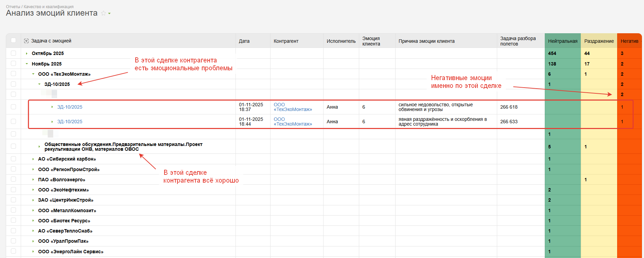Toggle the select-all checkbox in table header
Image resolution: width=644 pixels, height=258 pixels.
(x=14, y=40)
